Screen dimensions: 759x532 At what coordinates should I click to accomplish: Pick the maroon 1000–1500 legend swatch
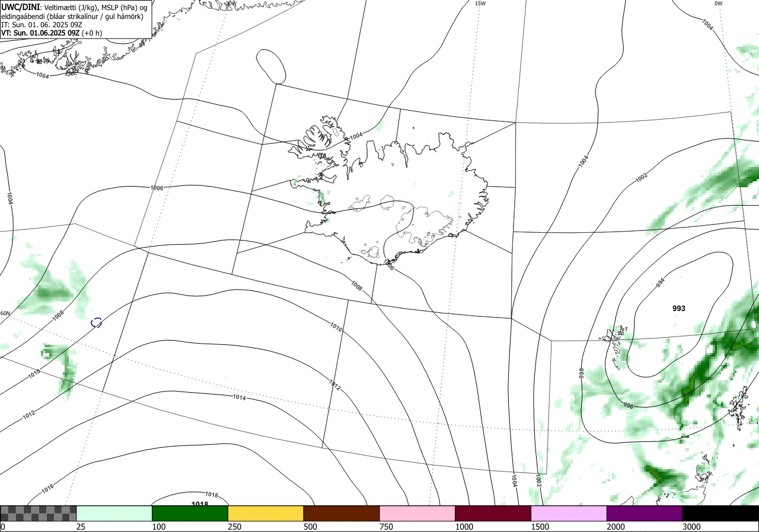493,513
